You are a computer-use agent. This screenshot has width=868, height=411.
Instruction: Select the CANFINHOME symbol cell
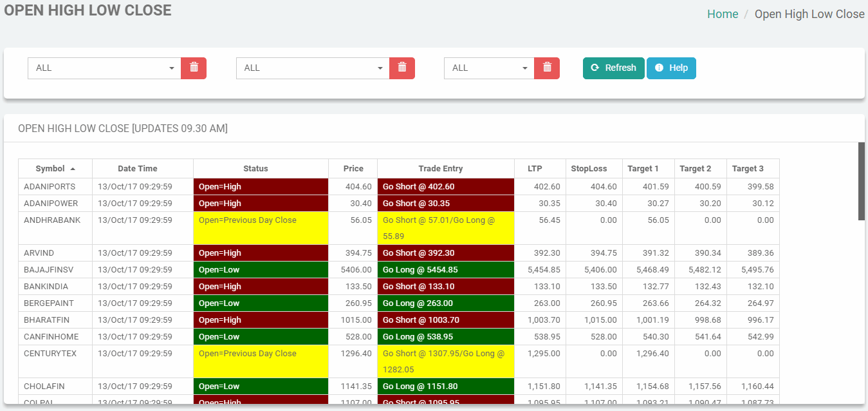pos(55,337)
